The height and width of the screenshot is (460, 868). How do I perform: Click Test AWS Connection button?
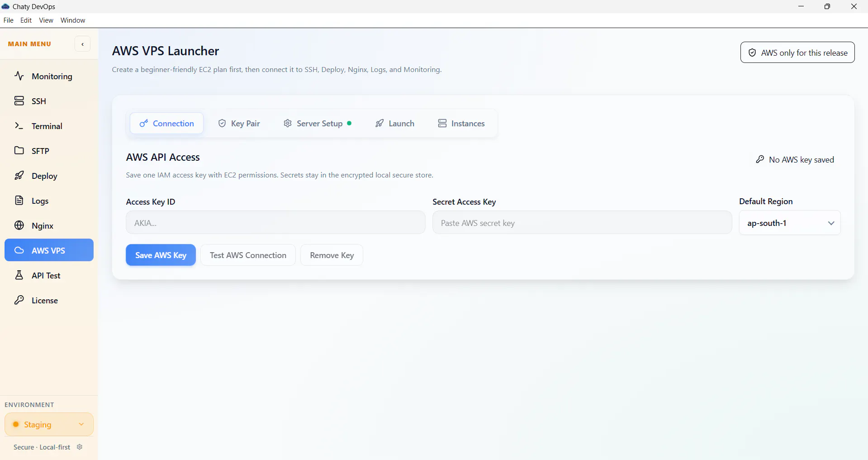pyautogui.click(x=248, y=255)
